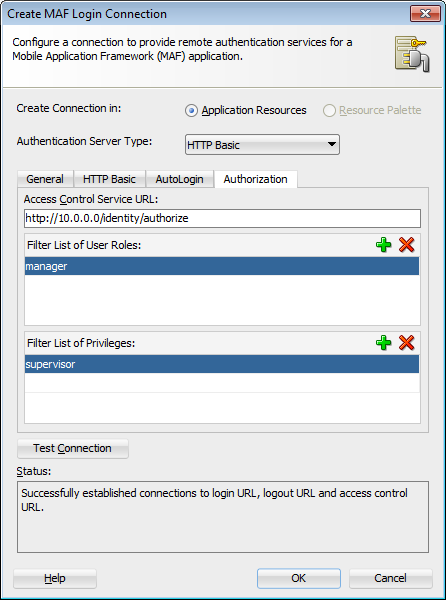Viewport: 446px width, 600px height.
Task: Click the Access Control Service URL field
Action: pos(222,218)
